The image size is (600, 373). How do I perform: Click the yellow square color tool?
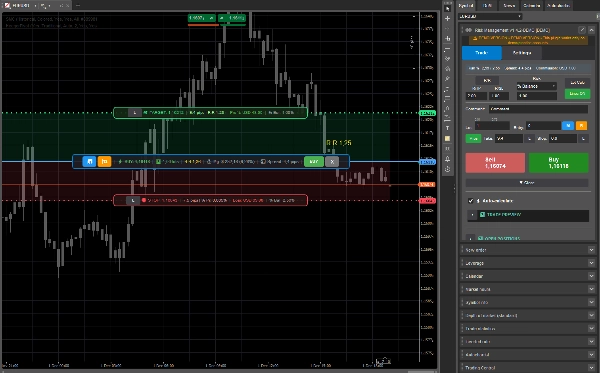447,138
